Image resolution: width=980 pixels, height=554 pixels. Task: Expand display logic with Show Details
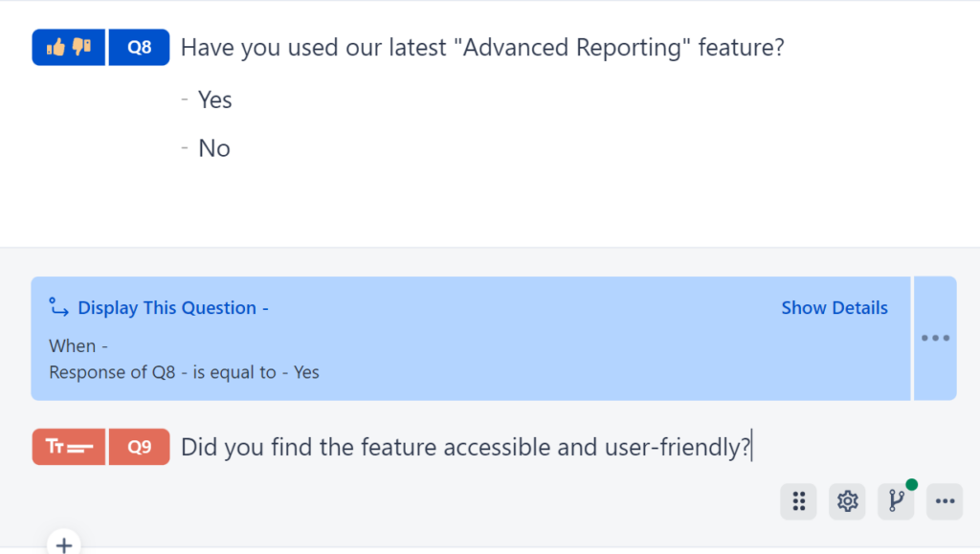pyautogui.click(x=834, y=307)
